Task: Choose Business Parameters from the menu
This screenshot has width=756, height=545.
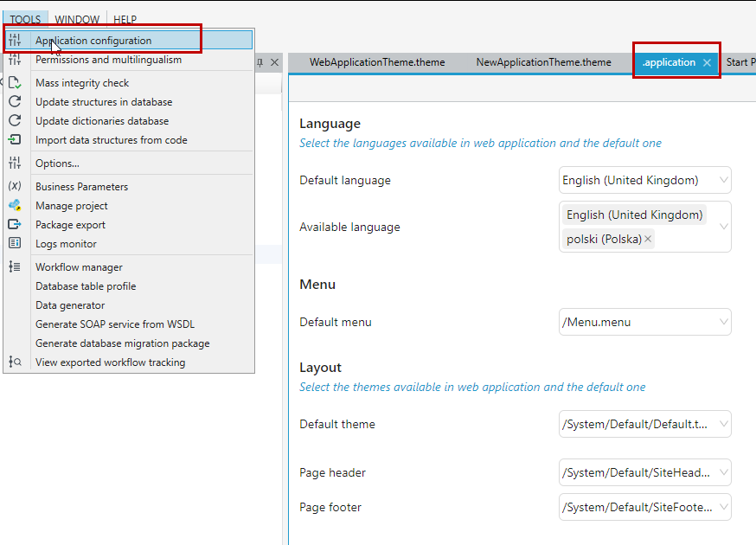Action: point(128,187)
